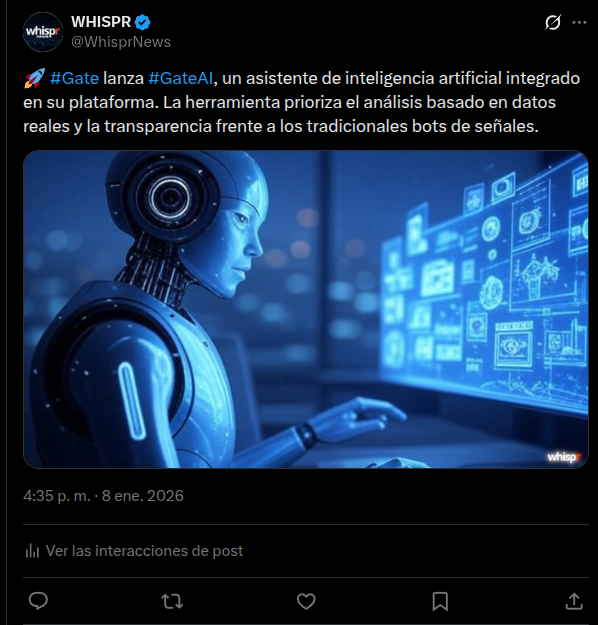Open the three-dot more options menu

pyautogui.click(x=579, y=22)
